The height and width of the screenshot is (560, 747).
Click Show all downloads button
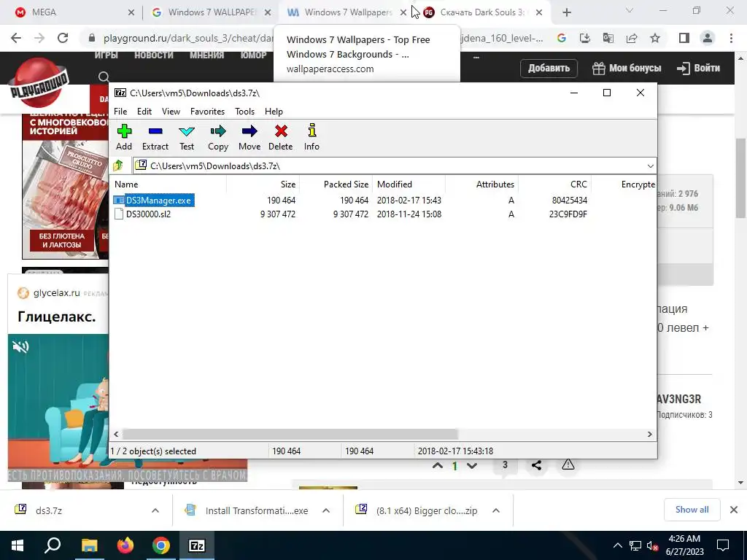pos(692,510)
